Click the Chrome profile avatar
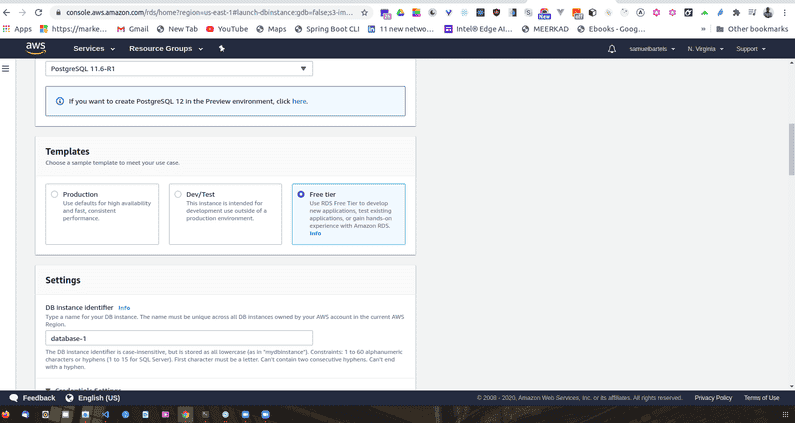The width and height of the screenshot is (795, 423). tap(769, 13)
